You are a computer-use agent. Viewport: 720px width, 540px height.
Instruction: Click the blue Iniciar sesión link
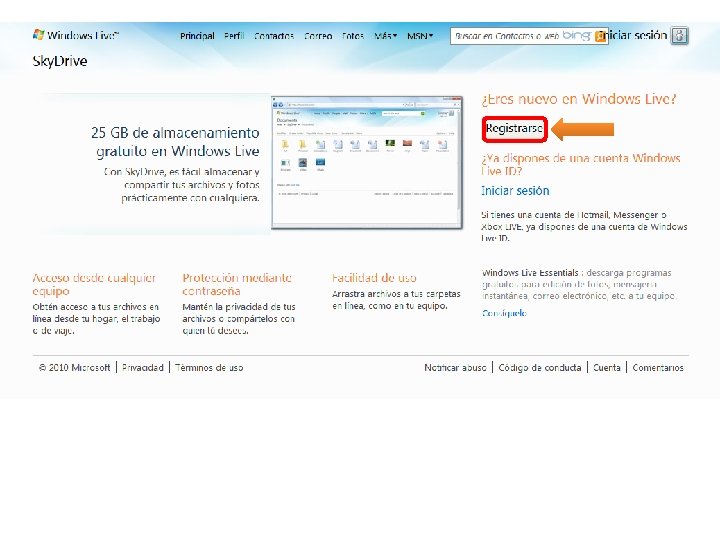point(515,191)
